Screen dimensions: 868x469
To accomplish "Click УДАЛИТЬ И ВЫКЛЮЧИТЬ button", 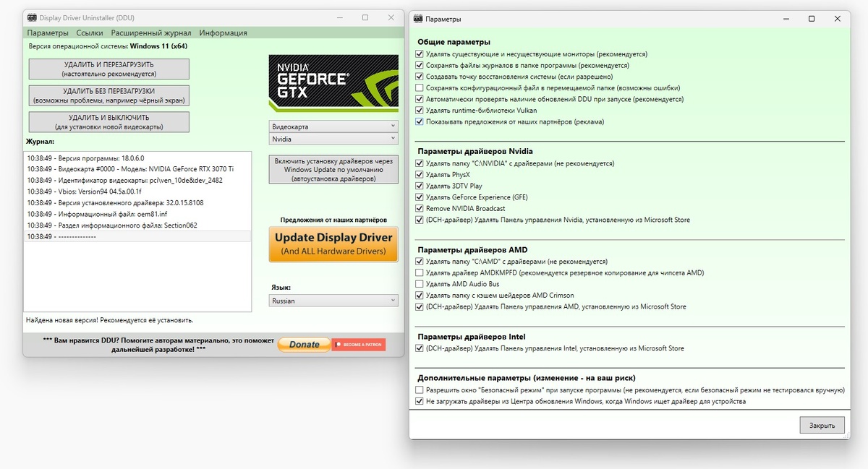I will point(109,122).
